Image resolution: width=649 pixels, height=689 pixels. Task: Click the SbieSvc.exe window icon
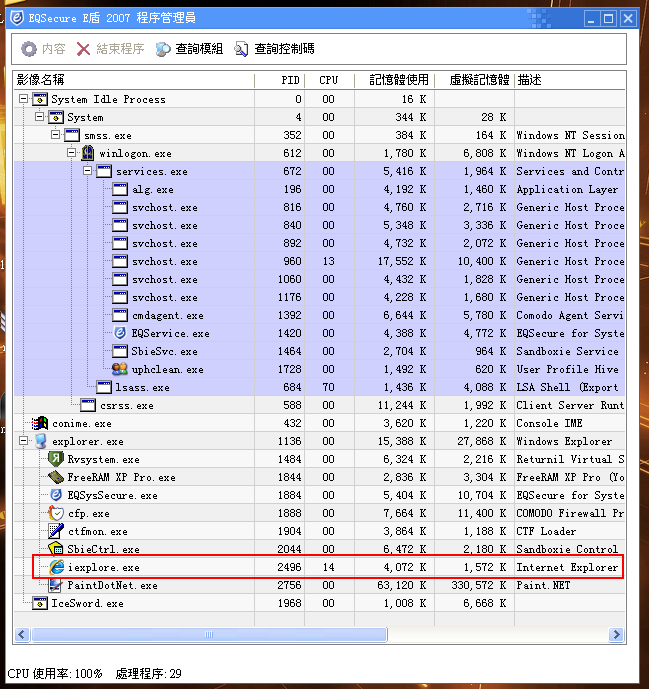pos(120,351)
